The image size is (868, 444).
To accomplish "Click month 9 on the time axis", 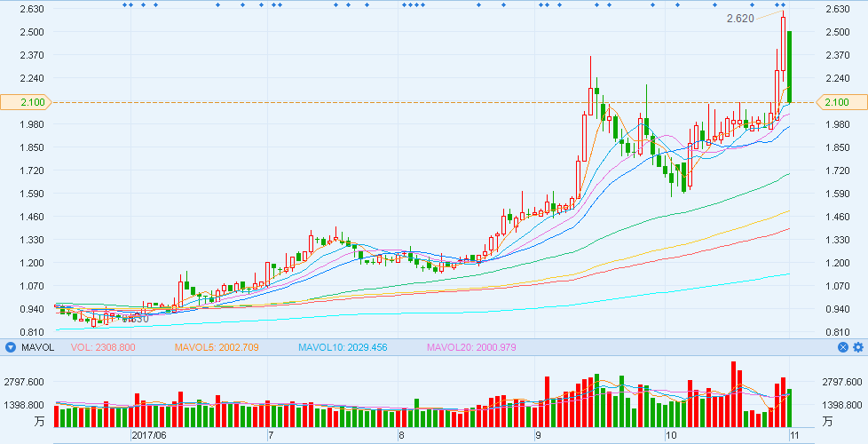I will point(539,435).
